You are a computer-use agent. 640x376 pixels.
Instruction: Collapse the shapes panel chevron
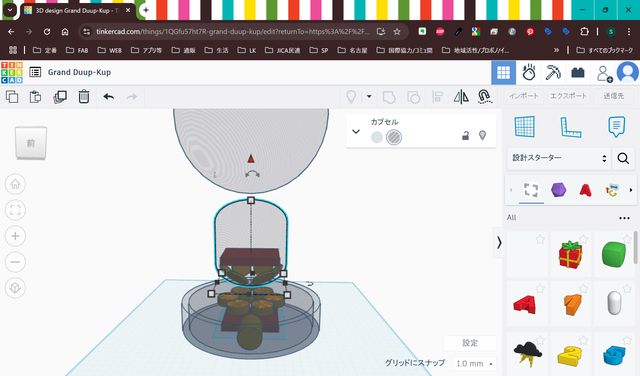click(499, 243)
